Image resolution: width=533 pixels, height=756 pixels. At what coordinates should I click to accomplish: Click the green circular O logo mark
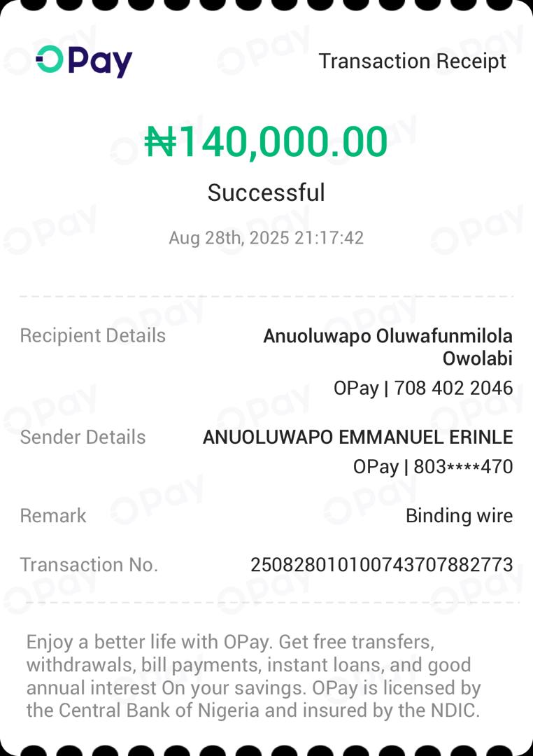point(50,59)
